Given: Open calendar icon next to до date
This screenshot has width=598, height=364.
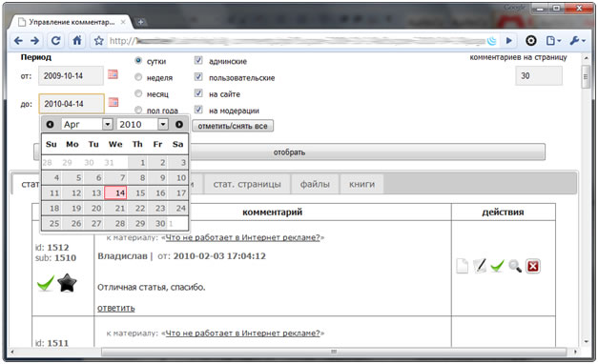Looking at the screenshot, I should click(x=113, y=102).
